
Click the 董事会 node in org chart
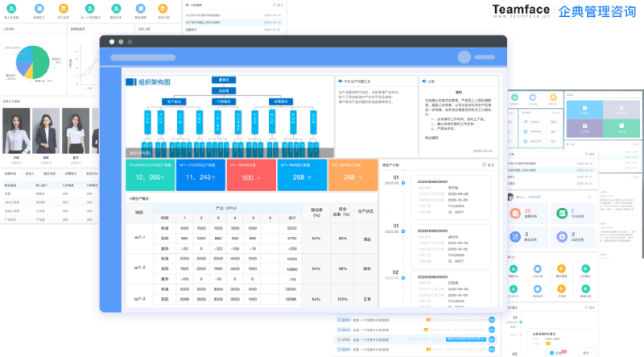click(x=225, y=80)
